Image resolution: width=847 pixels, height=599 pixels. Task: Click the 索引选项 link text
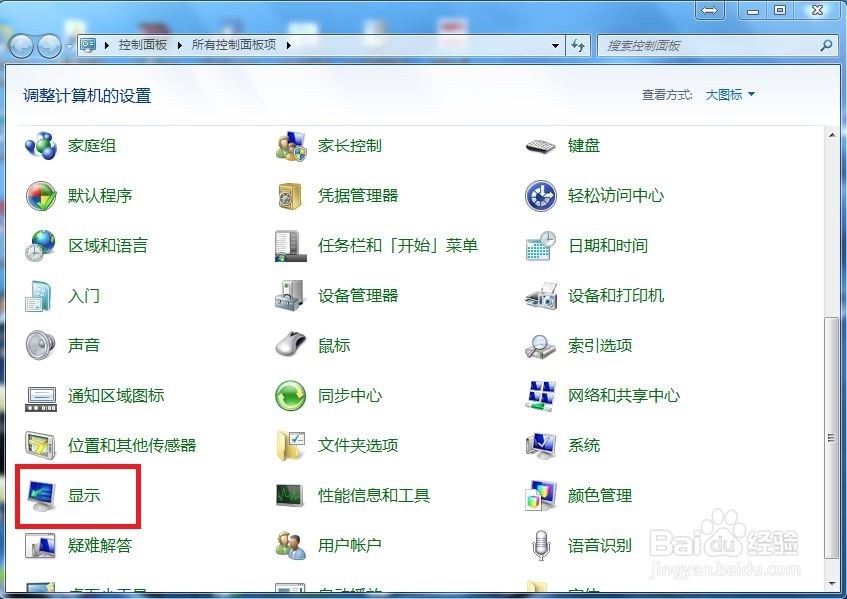coord(600,346)
